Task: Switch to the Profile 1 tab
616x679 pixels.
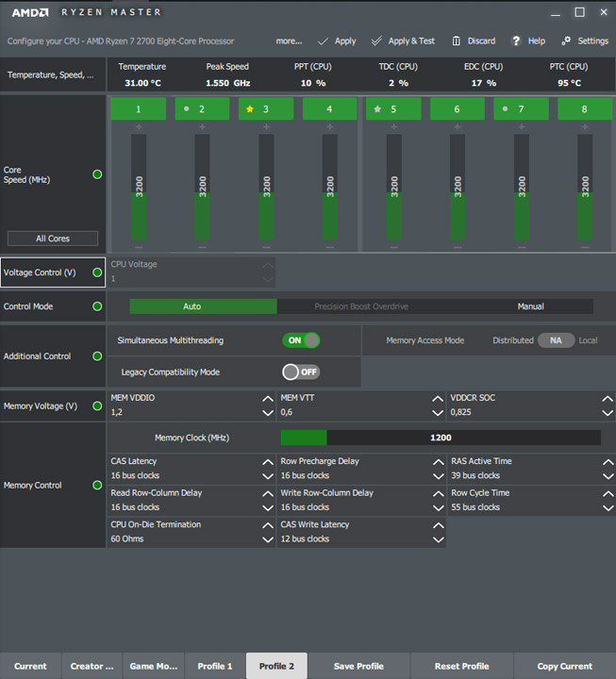Action: click(215, 666)
